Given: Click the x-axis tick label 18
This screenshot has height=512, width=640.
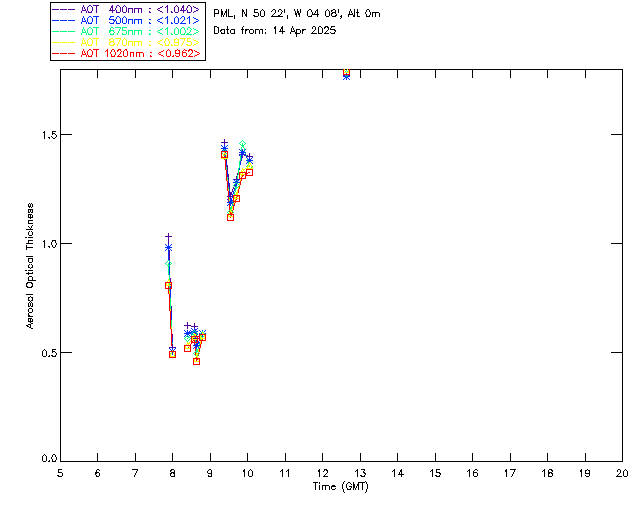Looking at the screenshot, I should click(x=547, y=473).
